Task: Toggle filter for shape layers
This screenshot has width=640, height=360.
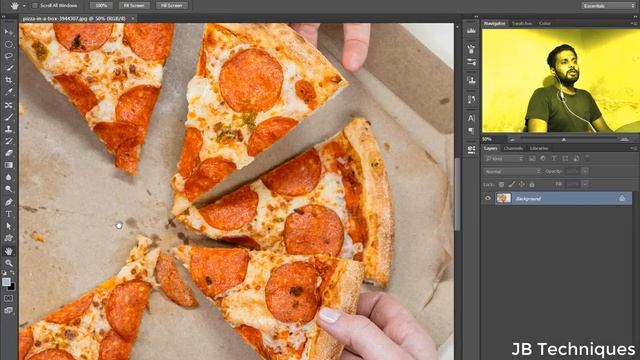Action: (565, 158)
